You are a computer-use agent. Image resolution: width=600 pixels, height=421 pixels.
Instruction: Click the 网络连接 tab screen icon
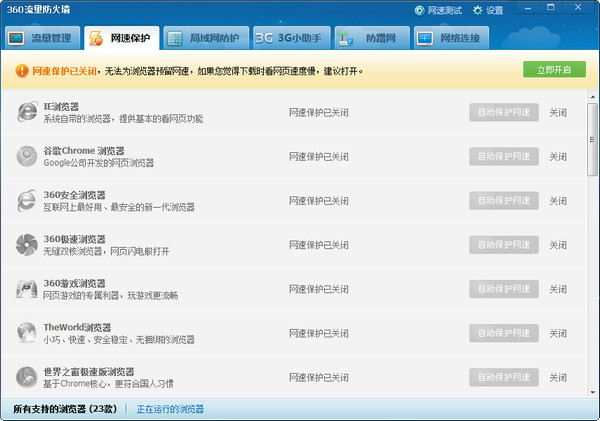425,39
